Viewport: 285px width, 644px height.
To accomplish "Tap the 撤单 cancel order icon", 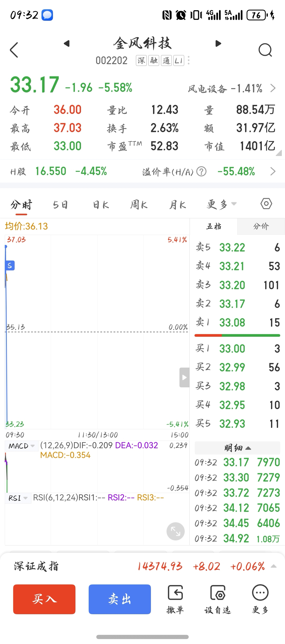I will pyautogui.click(x=175, y=600).
